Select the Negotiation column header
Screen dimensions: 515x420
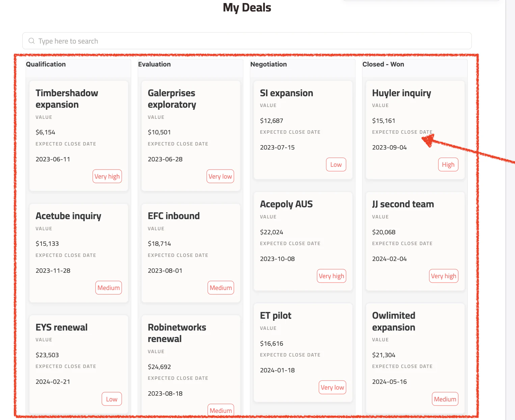[x=269, y=64]
